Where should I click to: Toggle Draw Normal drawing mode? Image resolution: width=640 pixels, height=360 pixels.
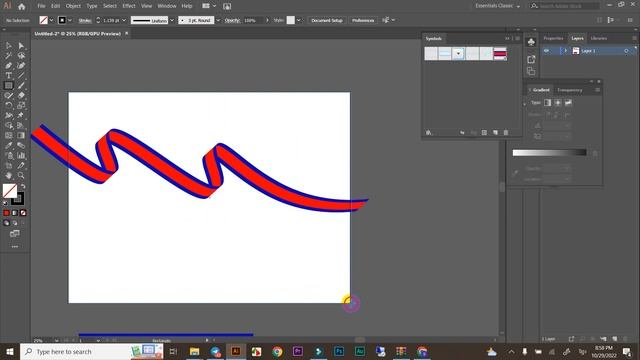[6, 223]
